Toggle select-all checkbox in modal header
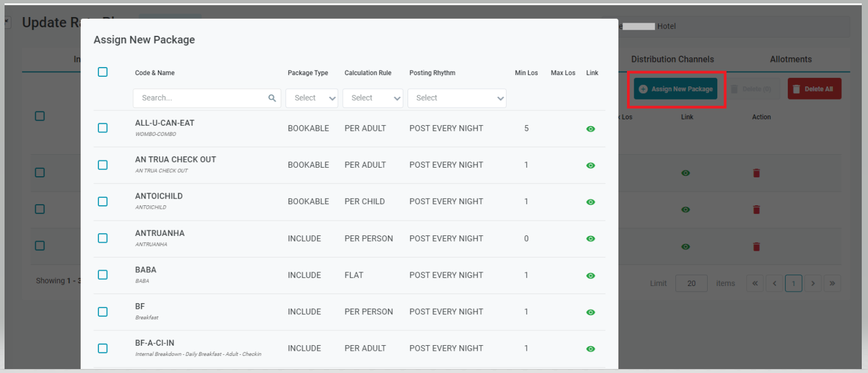Image resolution: width=868 pixels, height=373 pixels. point(102,72)
